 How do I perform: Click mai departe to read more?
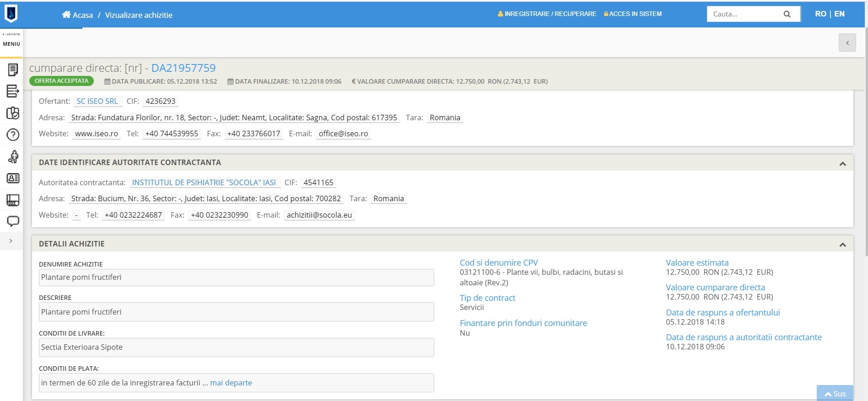click(231, 383)
